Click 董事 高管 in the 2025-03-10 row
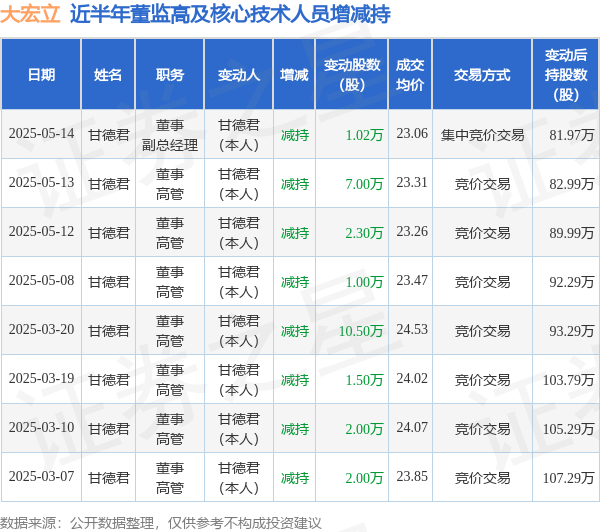600x532 pixels. pyautogui.click(x=170, y=429)
